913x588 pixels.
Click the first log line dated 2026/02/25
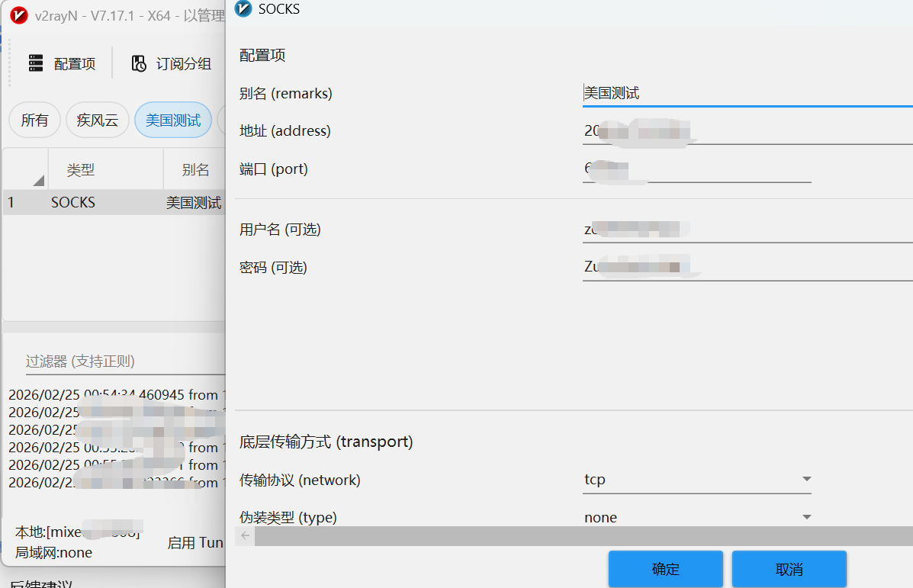coord(117,395)
